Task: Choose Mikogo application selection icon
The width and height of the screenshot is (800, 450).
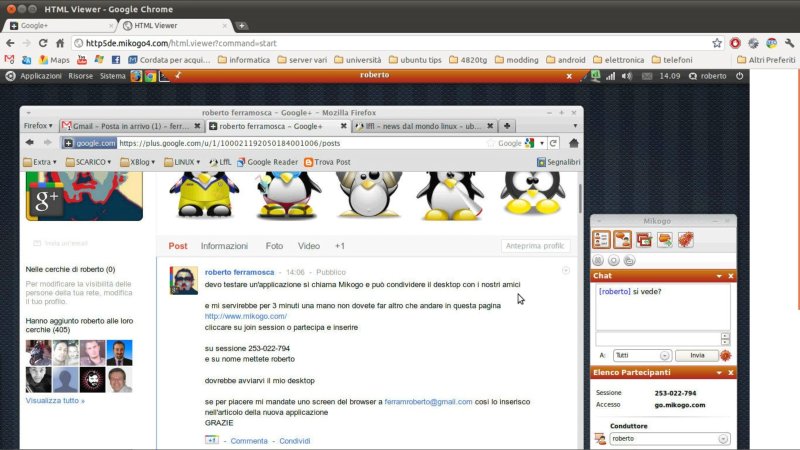Action: tap(644, 239)
